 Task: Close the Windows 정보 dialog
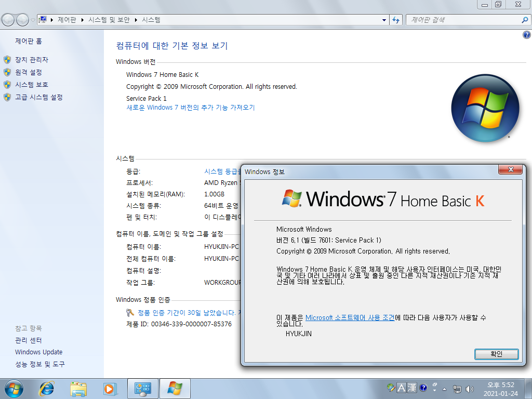coord(510,169)
